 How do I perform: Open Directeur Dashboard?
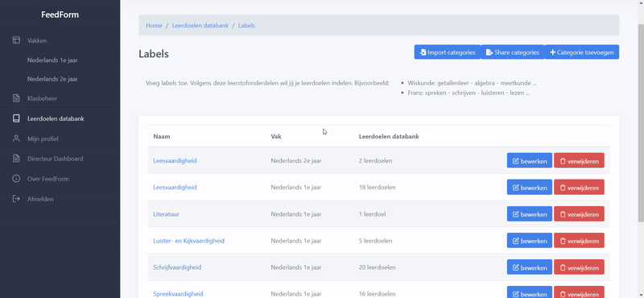coord(55,159)
